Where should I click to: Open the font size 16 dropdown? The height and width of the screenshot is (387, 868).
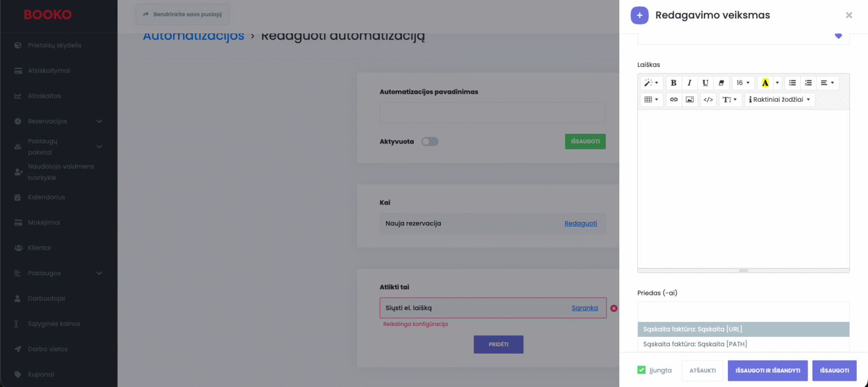[743, 83]
